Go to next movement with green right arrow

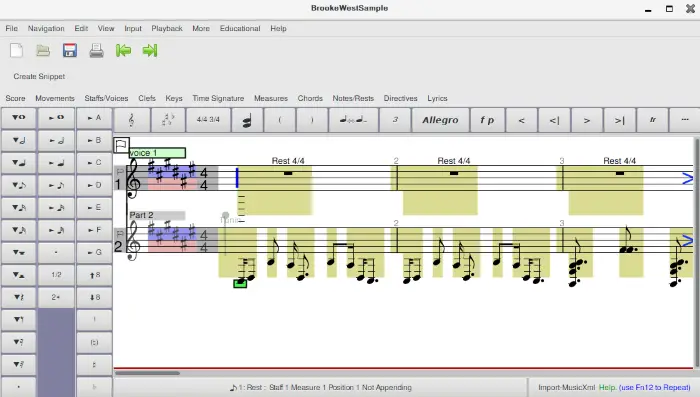[x=150, y=50]
